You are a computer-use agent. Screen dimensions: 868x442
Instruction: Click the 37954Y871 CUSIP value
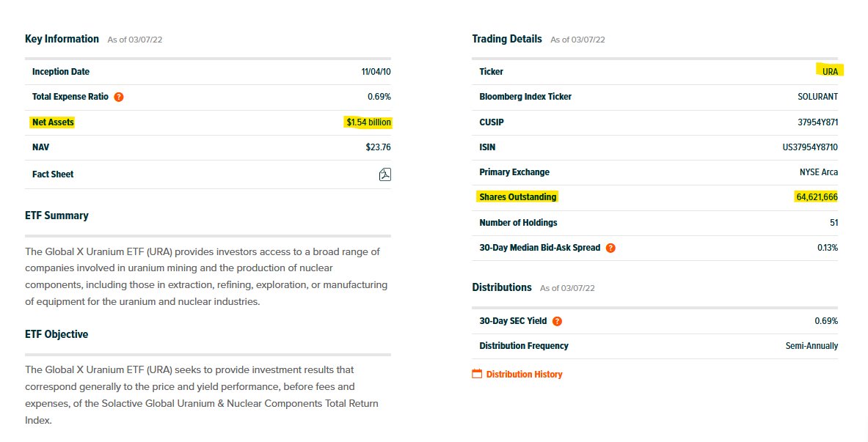[817, 122]
